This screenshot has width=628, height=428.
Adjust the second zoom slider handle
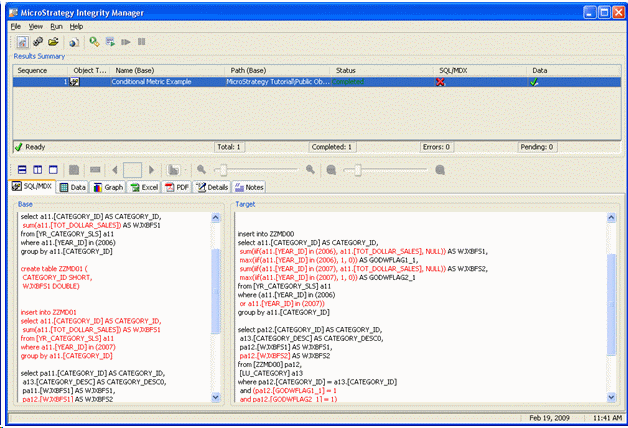click(358, 170)
